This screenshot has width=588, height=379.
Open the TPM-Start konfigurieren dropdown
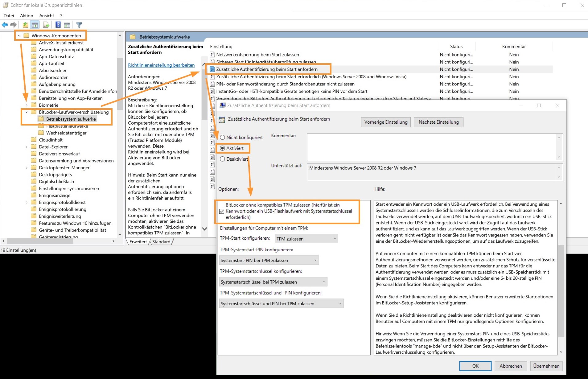click(x=306, y=239)
